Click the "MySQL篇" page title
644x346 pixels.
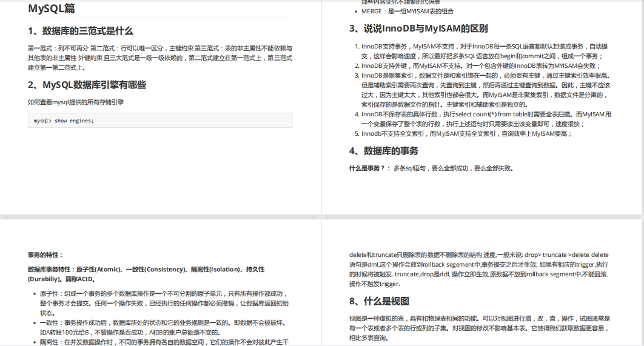point(52,8)
